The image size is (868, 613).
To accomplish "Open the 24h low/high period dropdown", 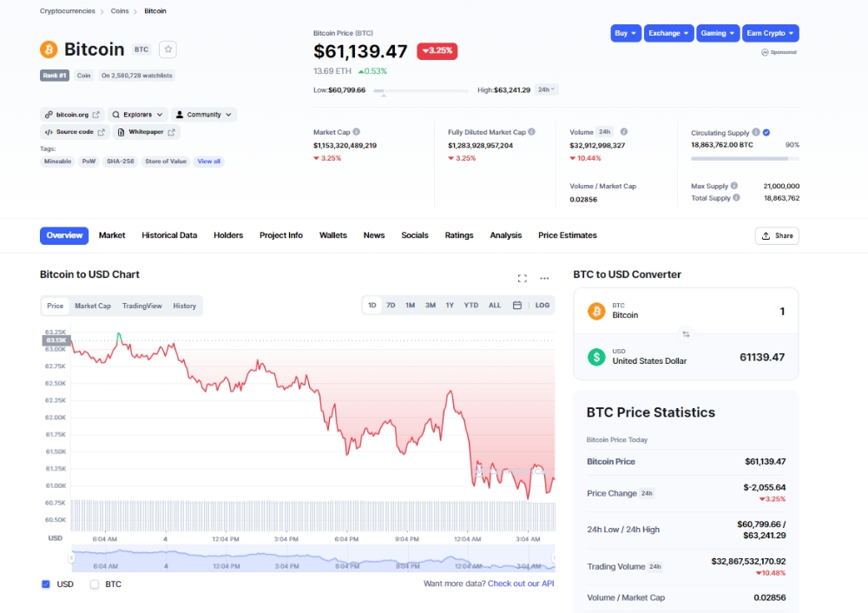I will [546, 89].
